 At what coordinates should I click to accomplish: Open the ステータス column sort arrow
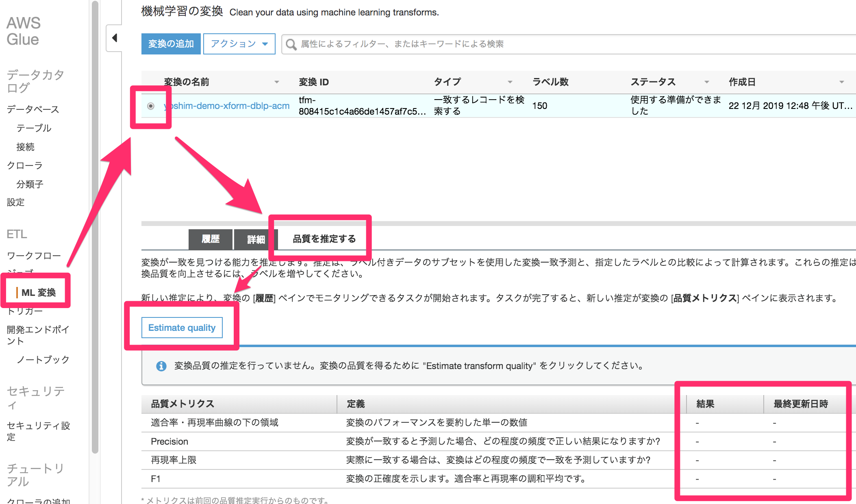(x=706, y=82)
